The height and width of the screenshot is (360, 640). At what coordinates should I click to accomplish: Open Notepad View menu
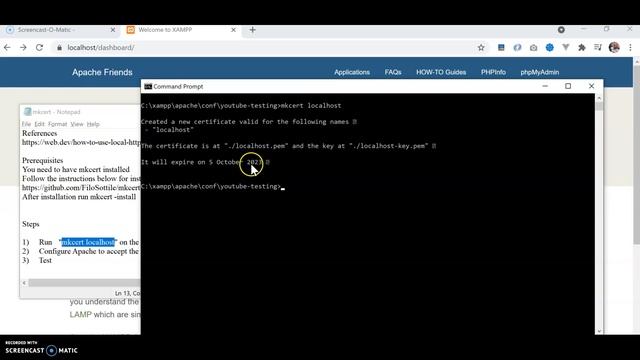click(x=77, y=124)
